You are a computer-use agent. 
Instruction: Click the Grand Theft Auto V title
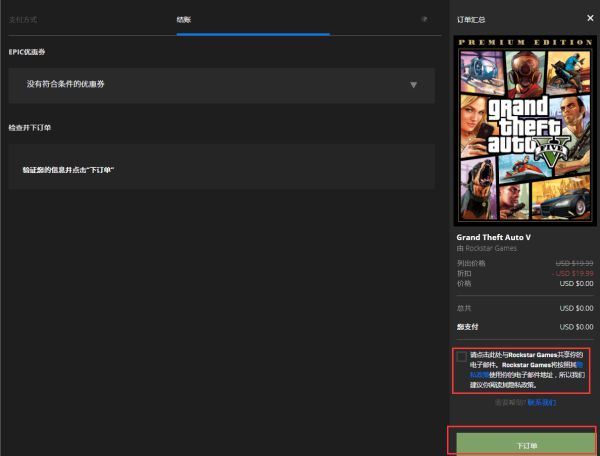[x=493, y=237]
